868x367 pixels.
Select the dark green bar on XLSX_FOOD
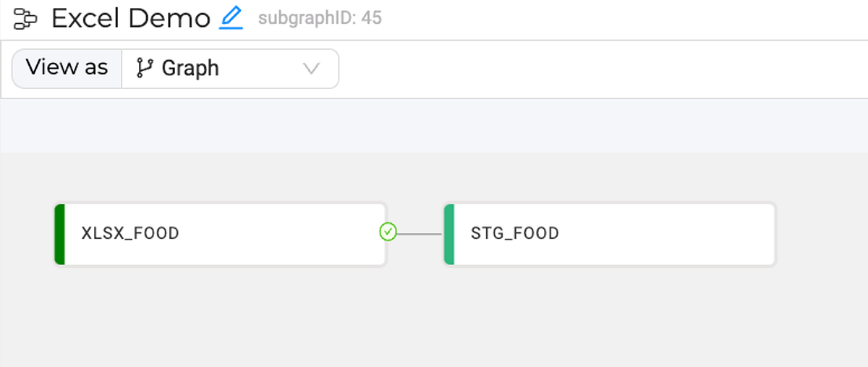coord(59,234)
